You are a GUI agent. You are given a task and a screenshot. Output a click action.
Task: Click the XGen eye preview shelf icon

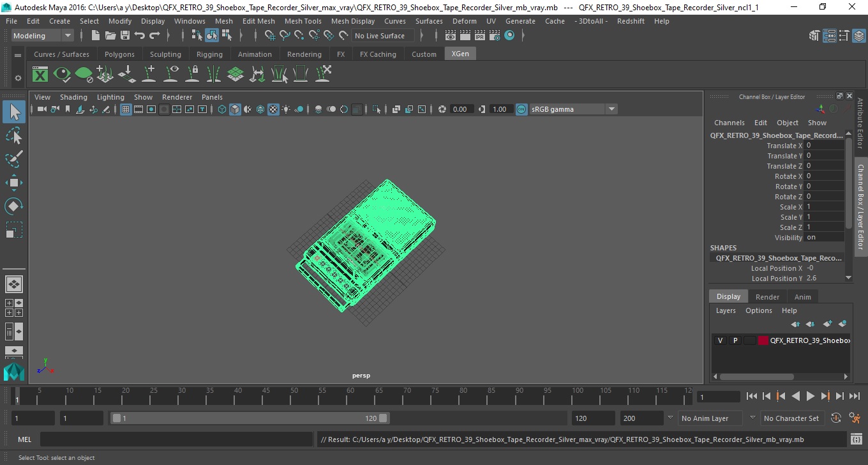point(62,75)
